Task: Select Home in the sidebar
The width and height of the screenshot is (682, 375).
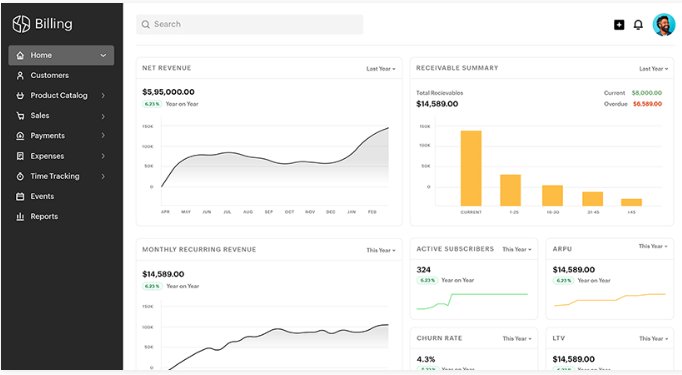Action: tap(61, 55)
